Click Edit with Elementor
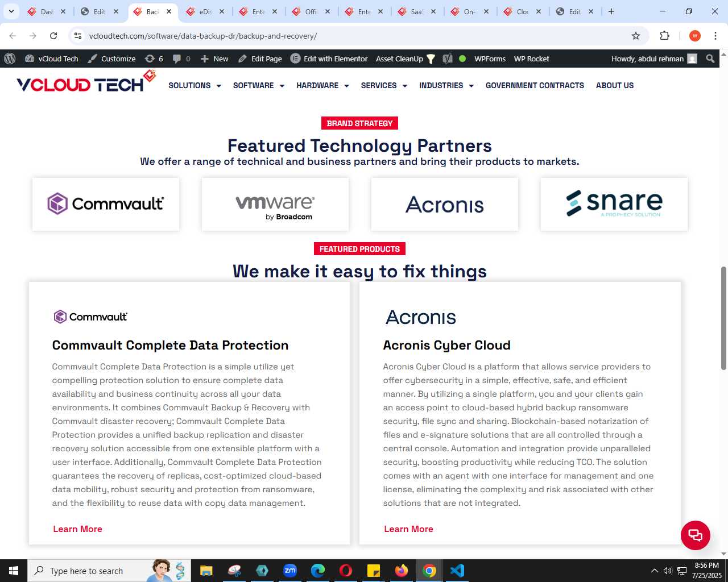 point(329,59)
